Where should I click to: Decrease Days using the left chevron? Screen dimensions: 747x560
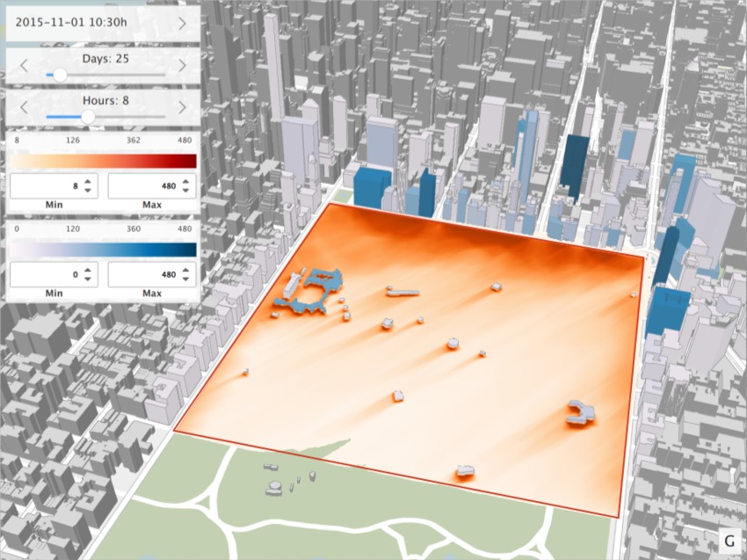point(24,65)
